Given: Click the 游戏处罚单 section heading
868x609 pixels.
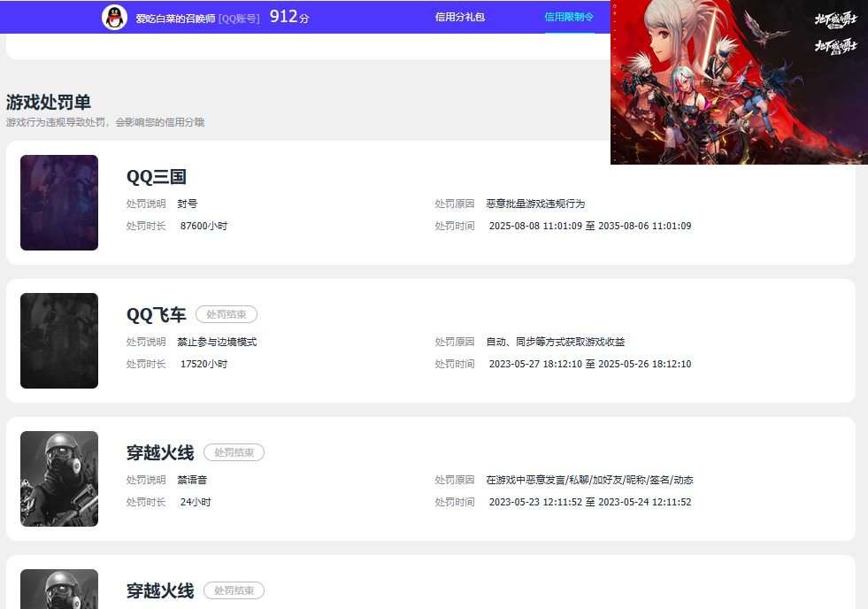Looking at the screenshot, I should coord(48,102).
